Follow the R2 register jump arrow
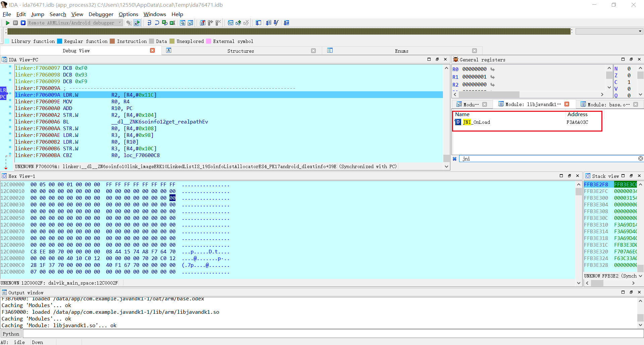Image resolution: width=644 pixels, height=345 pixels. pos(492,85)
